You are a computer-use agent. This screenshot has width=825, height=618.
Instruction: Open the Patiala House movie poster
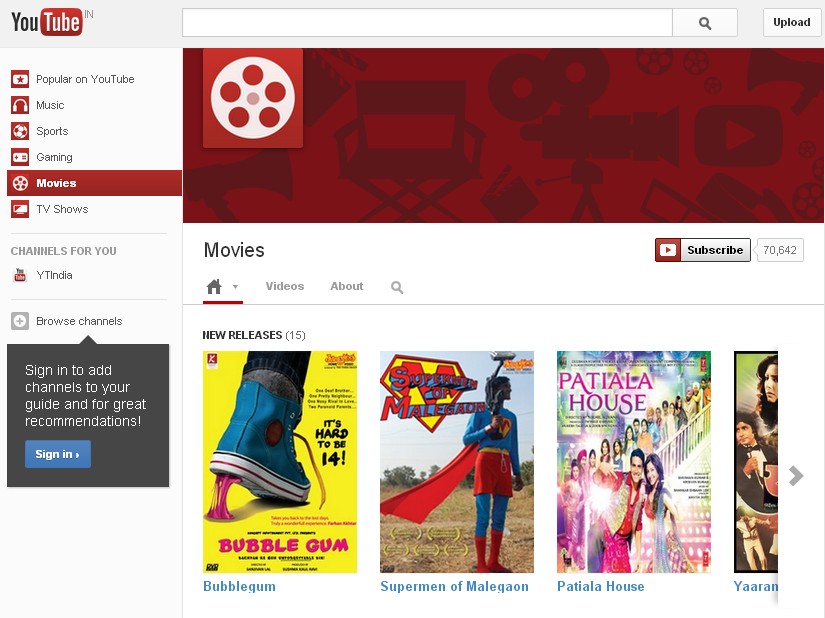coord(634,462)
